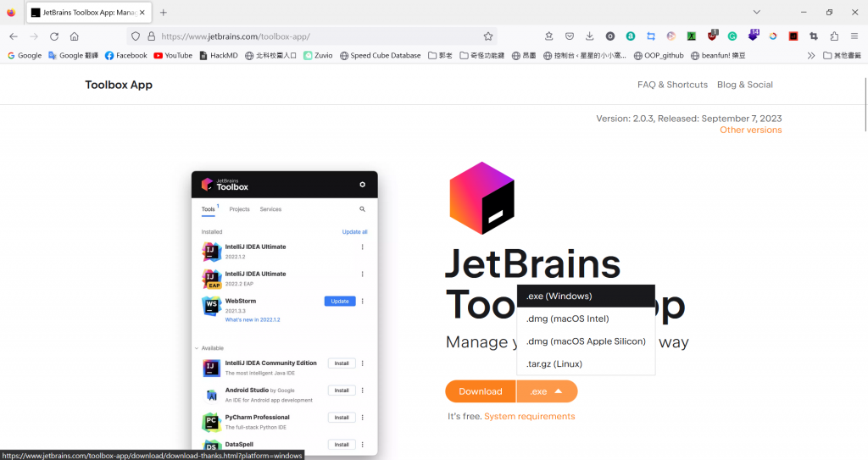
Task: Open the System requirements link
Action: pos(529,416)
